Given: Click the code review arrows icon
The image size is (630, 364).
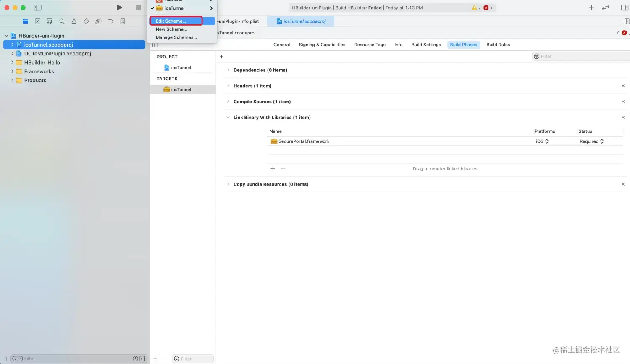Looking at the screenshot, I should (x=606, y=8).
